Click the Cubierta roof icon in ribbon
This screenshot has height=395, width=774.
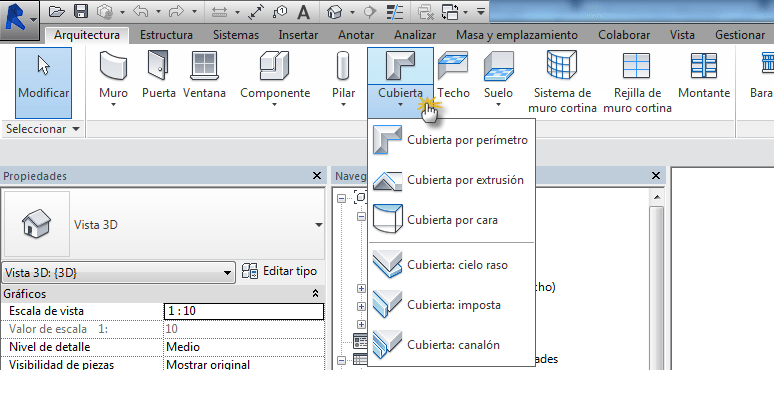[x=400, y=65]
